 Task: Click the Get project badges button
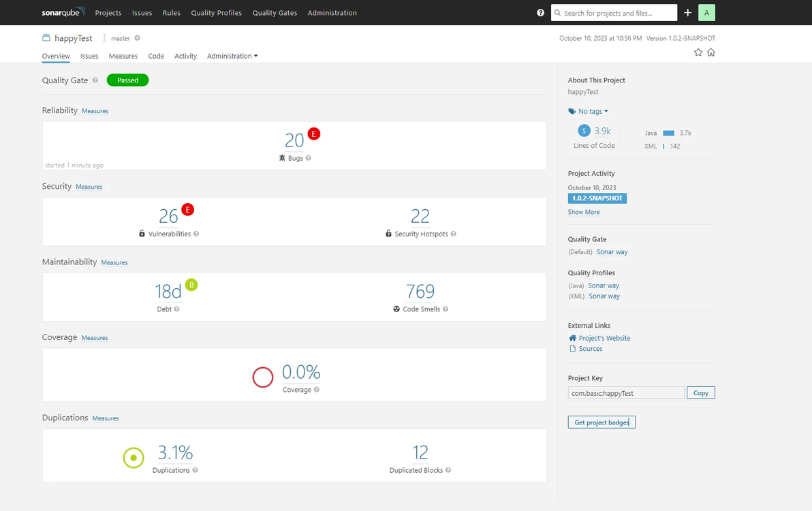tap(602, 422)
